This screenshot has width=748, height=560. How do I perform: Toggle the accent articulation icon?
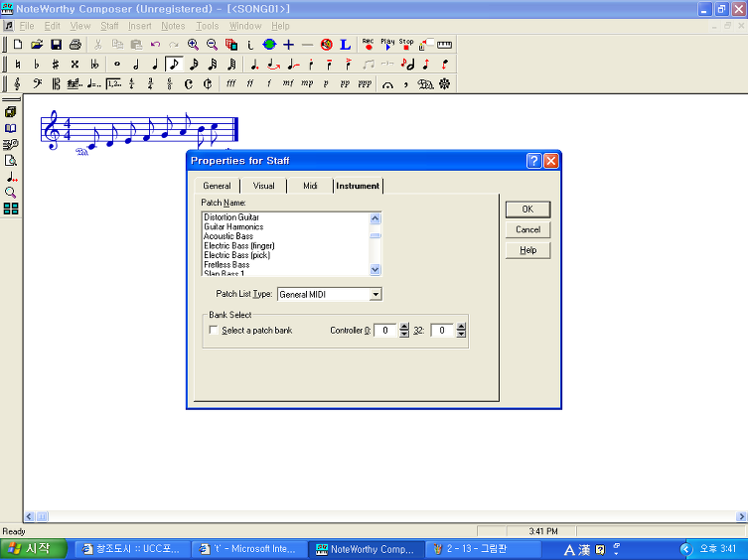pos(349,64)
